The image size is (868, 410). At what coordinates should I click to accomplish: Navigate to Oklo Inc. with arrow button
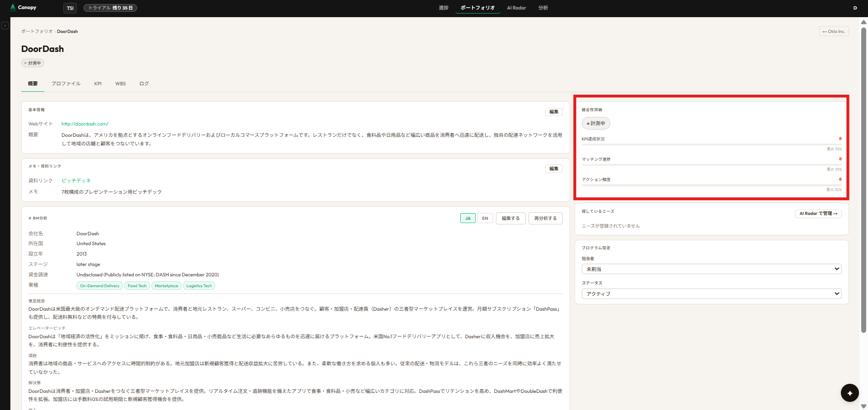(834, 32)
